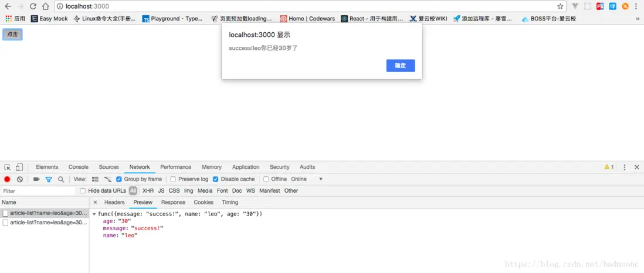Click the orange circular extension icon
Screen dimensions: 644x273
click(625, 6)
